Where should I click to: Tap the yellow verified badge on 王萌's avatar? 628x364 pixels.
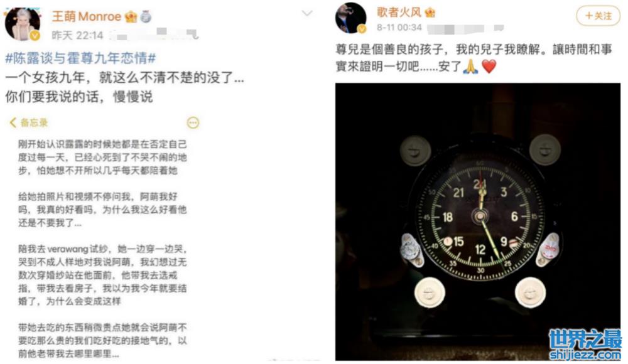[35, 36]
